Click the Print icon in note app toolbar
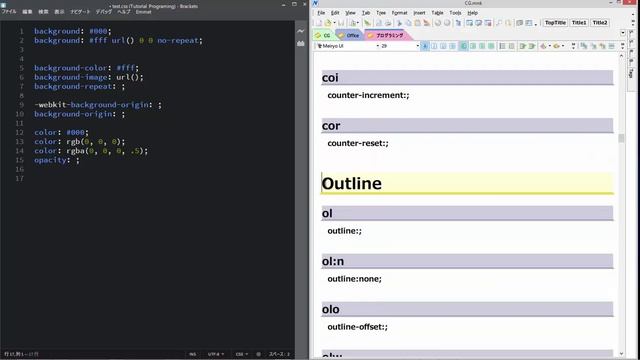The height and width of the screenshot is (360, 640). pos(388,23)
